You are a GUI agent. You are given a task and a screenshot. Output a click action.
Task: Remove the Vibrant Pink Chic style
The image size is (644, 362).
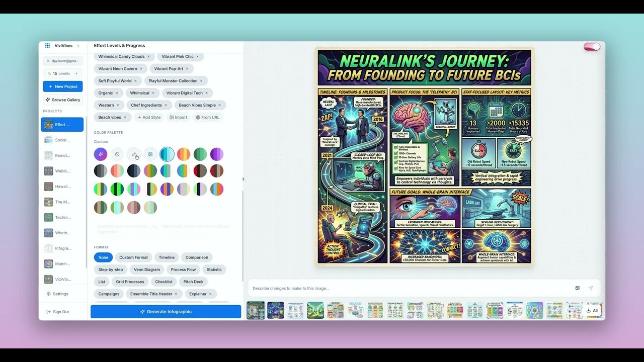coord(197,57)
